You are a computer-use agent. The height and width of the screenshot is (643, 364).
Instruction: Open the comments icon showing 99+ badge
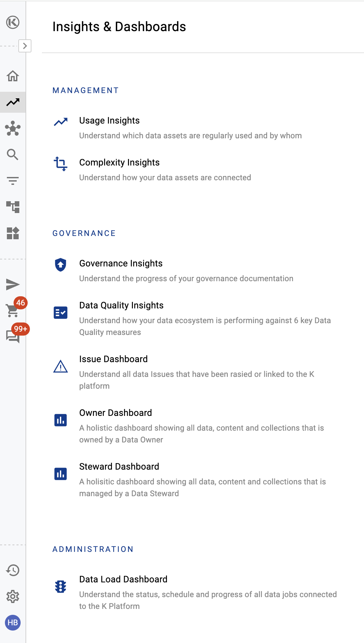13,336
